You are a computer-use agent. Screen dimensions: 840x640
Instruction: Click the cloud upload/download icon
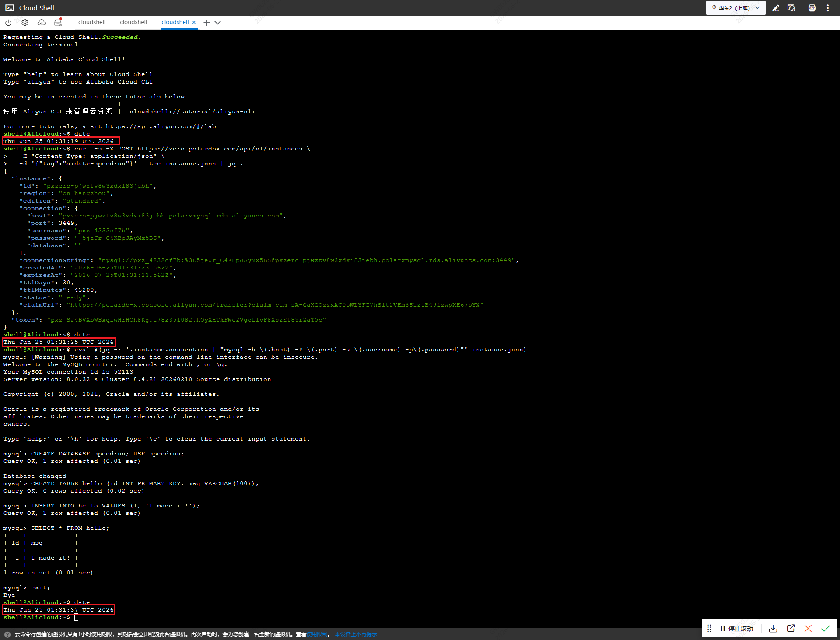(42, 22)
